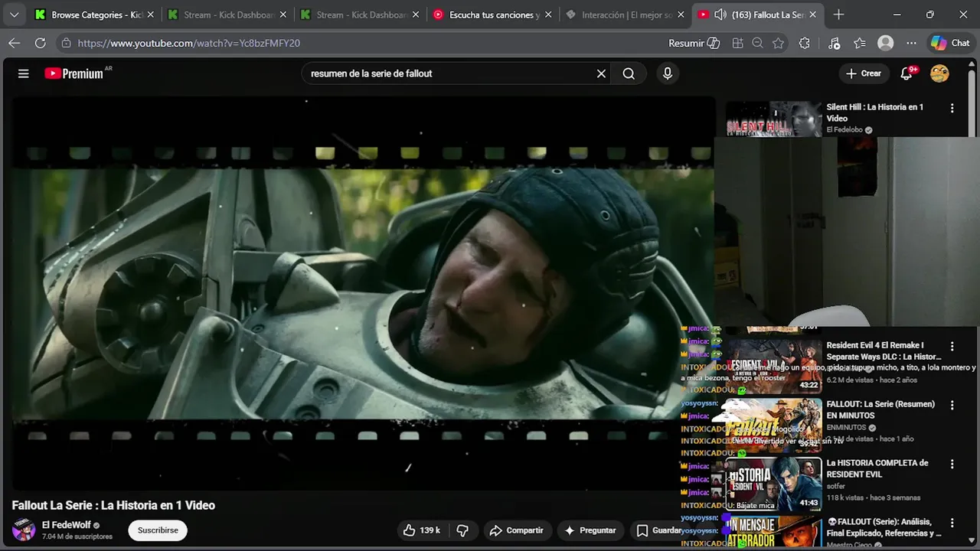This screenshot has height=551, width=980.
Task: Close the Fallout La Serie tab
Action: pyautogui.click(x=812, y=15)
